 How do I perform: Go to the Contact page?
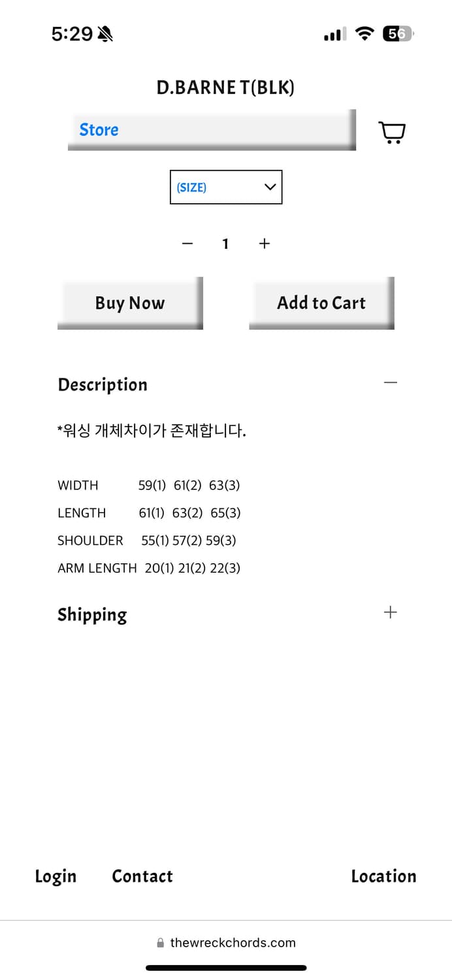click(142, 876)
